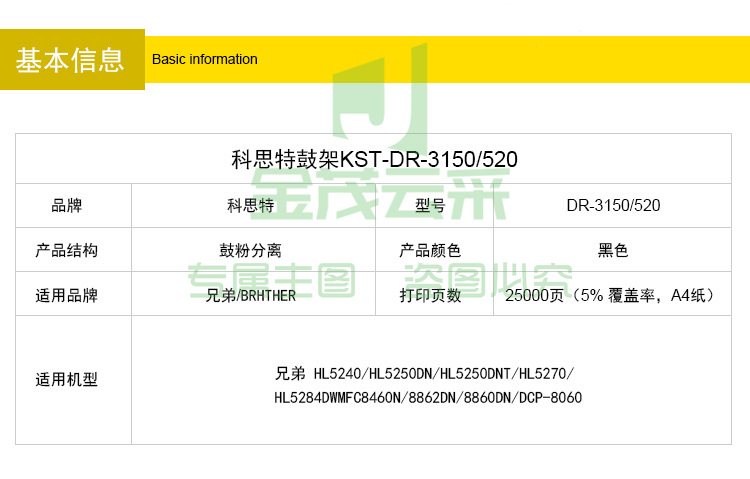
Task: Select the 25000页（5% 覆盖率，A4纸） value
Action: click(609, 295)
